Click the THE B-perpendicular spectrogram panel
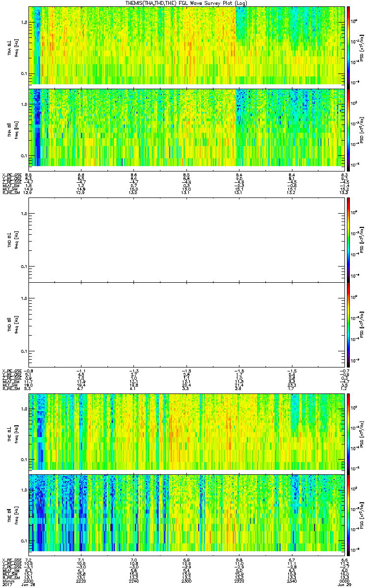The height and width of the screenshot is (588, 368). coord(186,431)
